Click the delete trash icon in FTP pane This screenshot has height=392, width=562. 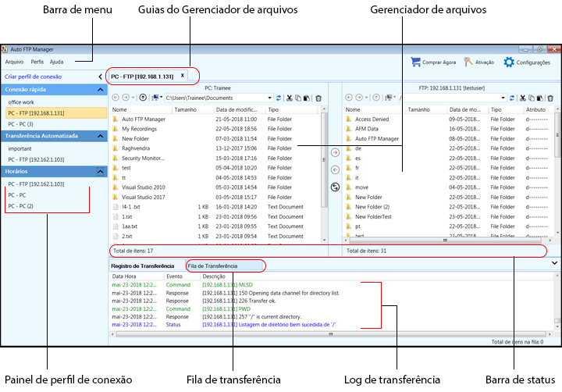pos(551,98)
